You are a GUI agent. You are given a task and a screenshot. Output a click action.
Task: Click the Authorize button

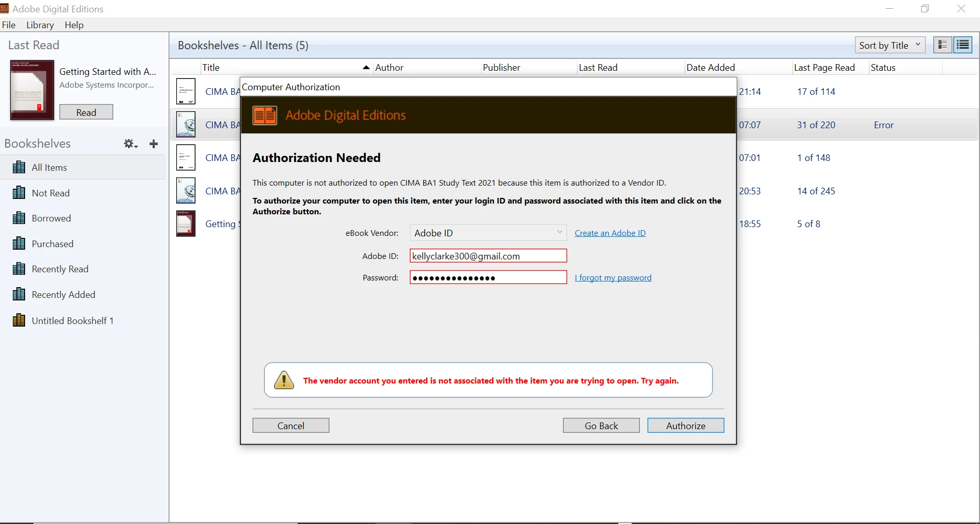coord(685,426)
